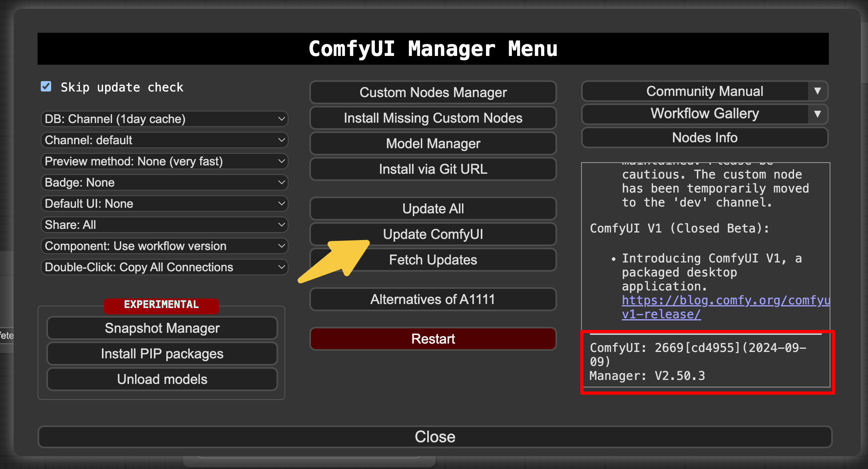The height and width of the screenshot is (469, 868).
Task: Open the Preview method dropdown
Action: click(x=164, y=161)
